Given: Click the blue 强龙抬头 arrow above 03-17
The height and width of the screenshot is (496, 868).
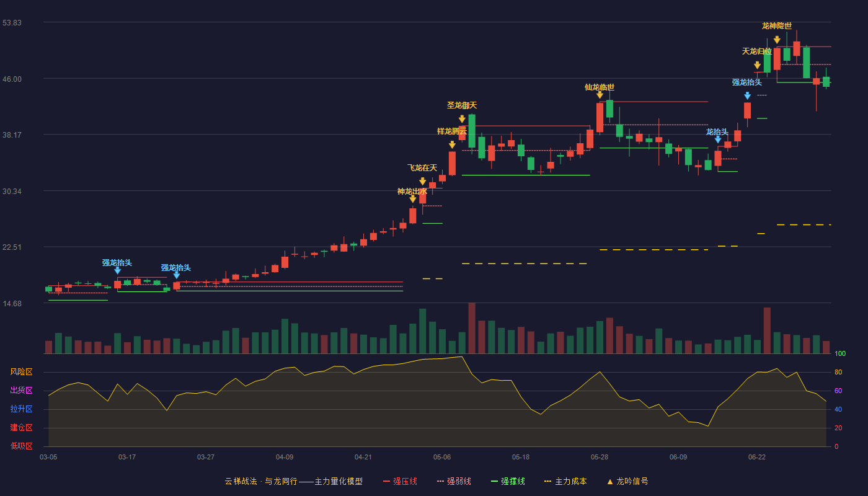Looking at the screenshot, I should click(117, 270).
